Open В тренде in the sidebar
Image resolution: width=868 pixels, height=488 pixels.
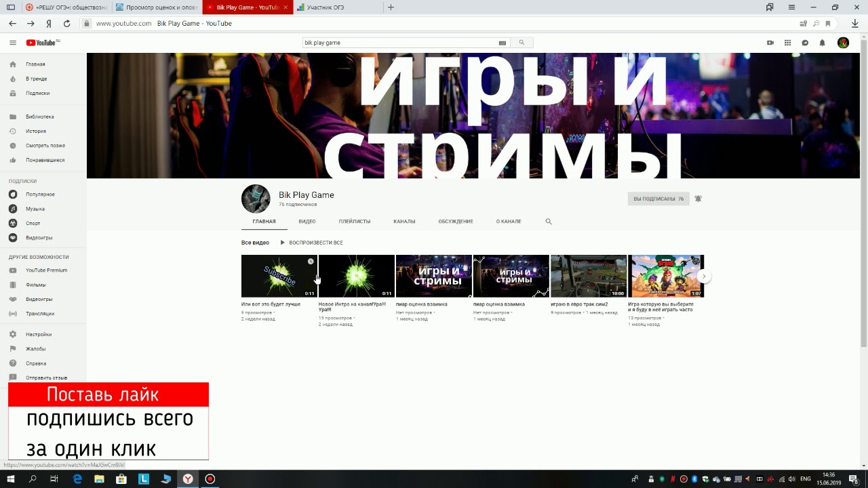tap(43, 79)
